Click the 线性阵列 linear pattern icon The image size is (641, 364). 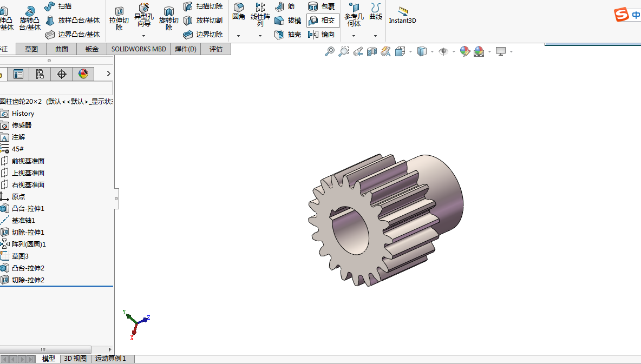[260, 14]
